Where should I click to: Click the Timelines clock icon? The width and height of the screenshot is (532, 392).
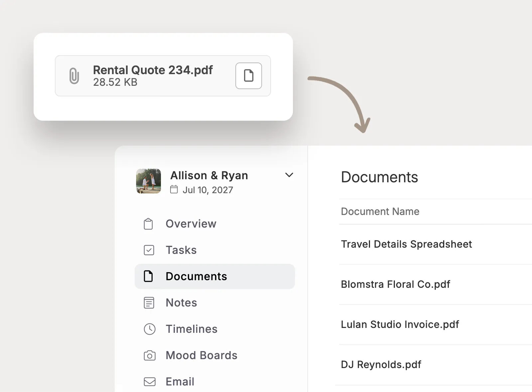pos(150,329)
